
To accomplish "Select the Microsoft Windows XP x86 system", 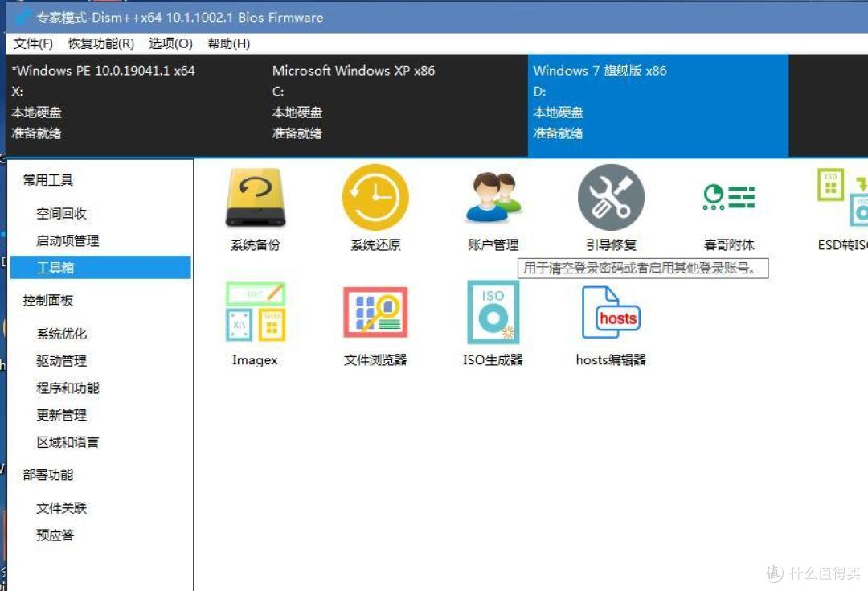I will (x=397, y=105).
